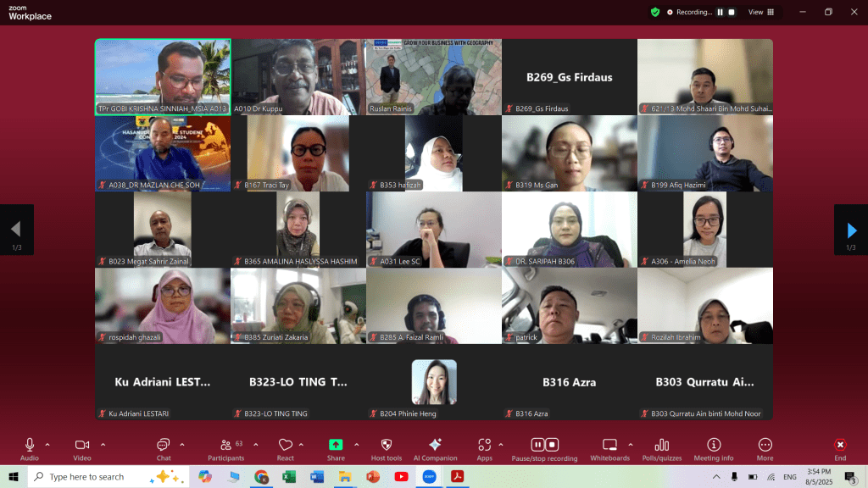
Task: Expand the chevron next to Video
Action: pyautogui.click(x=103, y=444)
